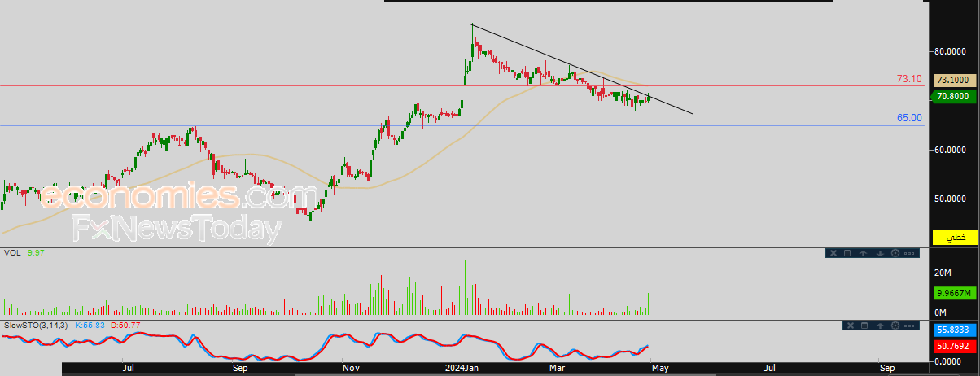Maximize the SlowSTO indicator panel
The width and height of the screenshot is (980, 376).
coord(864,326)
